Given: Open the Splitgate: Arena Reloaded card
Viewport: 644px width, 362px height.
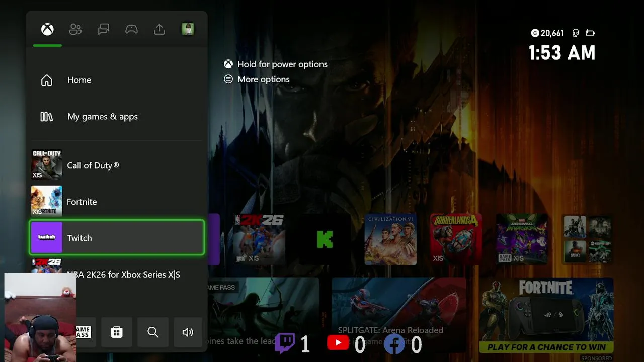Looking at the screenshot, I should 399,315.
